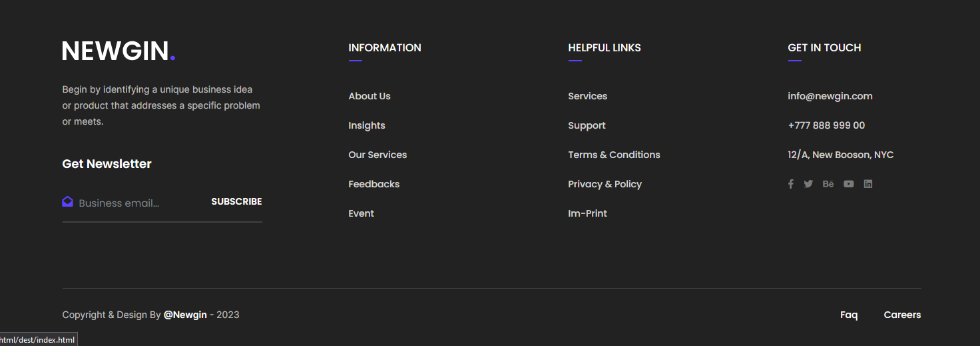Image resolution: width=980 pixels, height=346 pixels.
Task: Focus the Business email input field
Action: [140, 203]
